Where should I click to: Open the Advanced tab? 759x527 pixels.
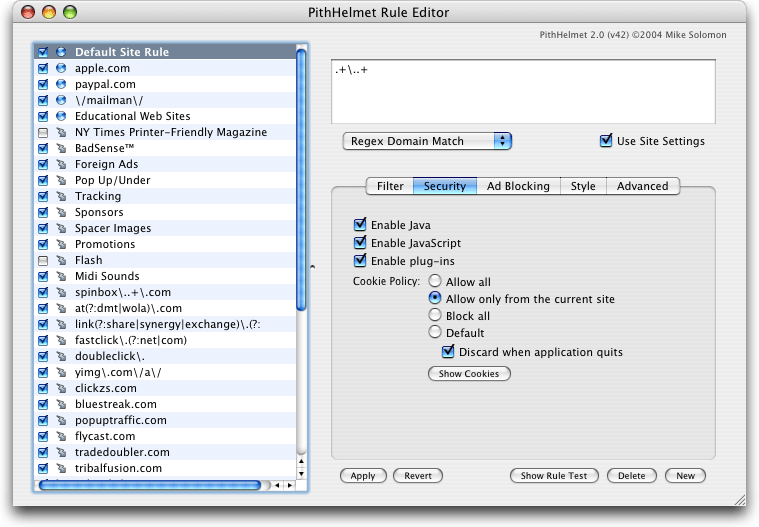point(642,186)
